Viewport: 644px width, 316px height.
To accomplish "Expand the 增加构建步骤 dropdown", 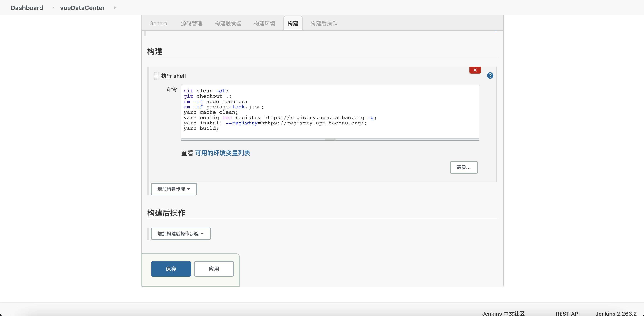I will pos(174,189).
